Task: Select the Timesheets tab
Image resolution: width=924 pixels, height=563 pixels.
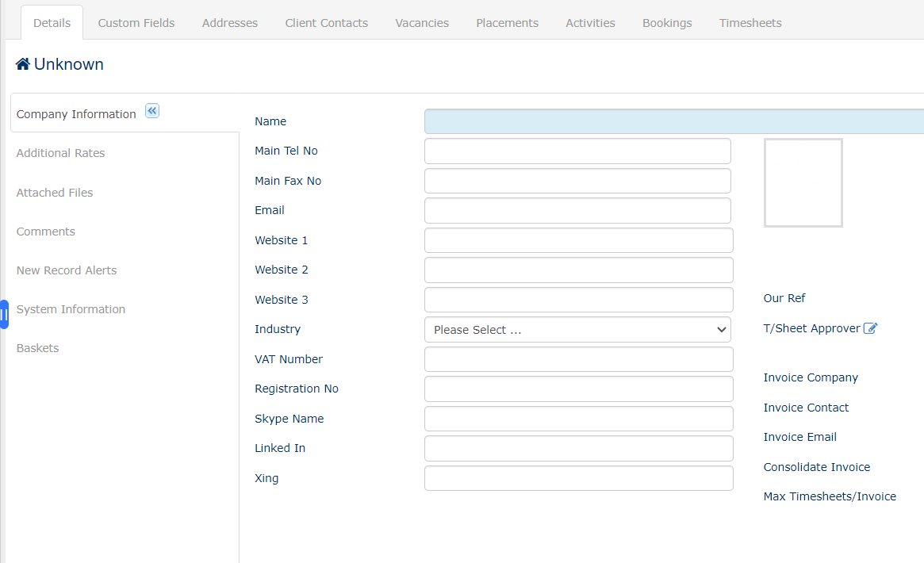Action: (x=750, y=23)
